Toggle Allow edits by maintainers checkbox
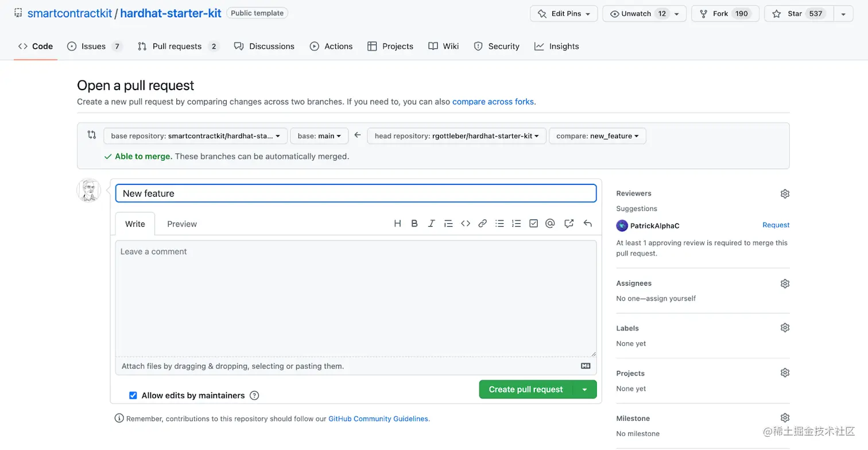 (x=133, y=395)
